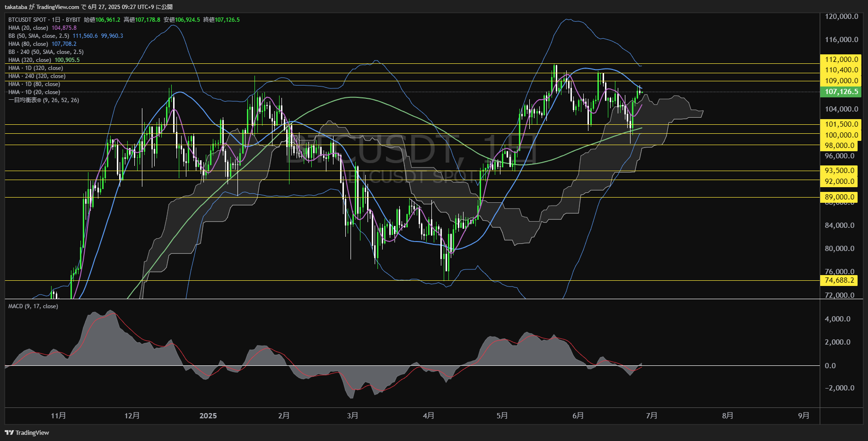Viewport: 868px width, 441px height.
Task: Click the 8月 label on time axis
Action: click(728, 415)
